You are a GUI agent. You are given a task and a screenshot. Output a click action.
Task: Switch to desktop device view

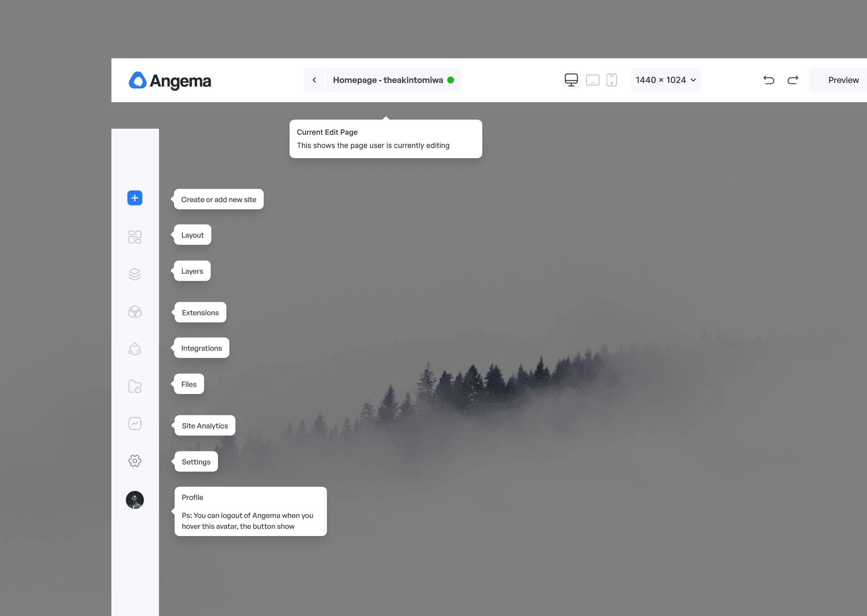point(571,80)
